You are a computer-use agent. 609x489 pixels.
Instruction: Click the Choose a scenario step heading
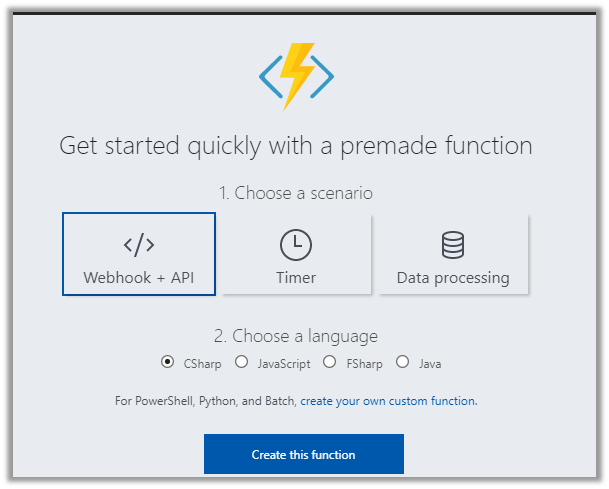(x=296, y=192)
